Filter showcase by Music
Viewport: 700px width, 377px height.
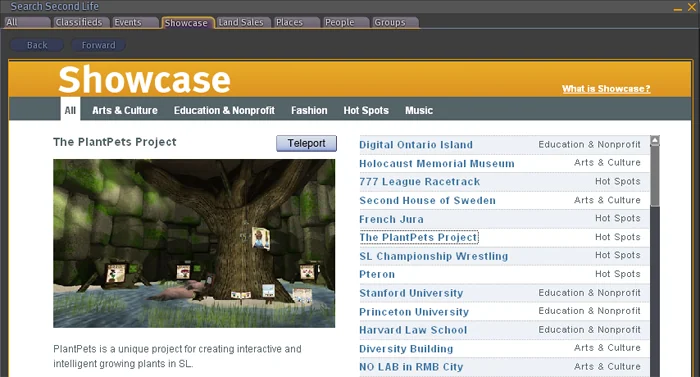pos(419,110)
